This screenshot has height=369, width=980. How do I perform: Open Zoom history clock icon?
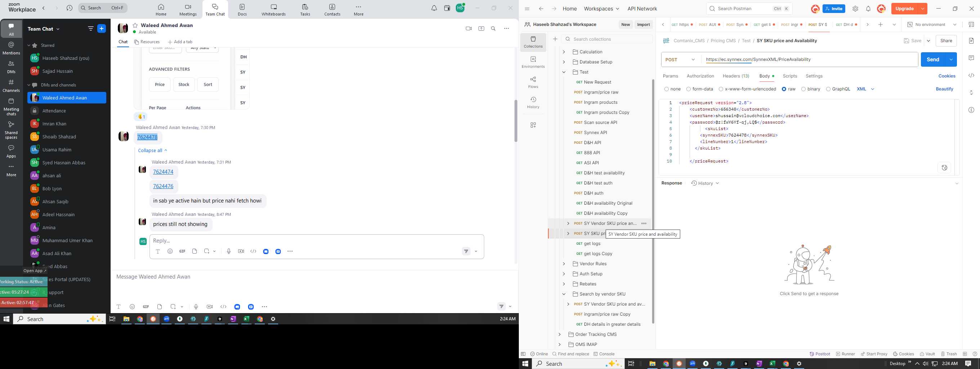[x=69, y=8]
